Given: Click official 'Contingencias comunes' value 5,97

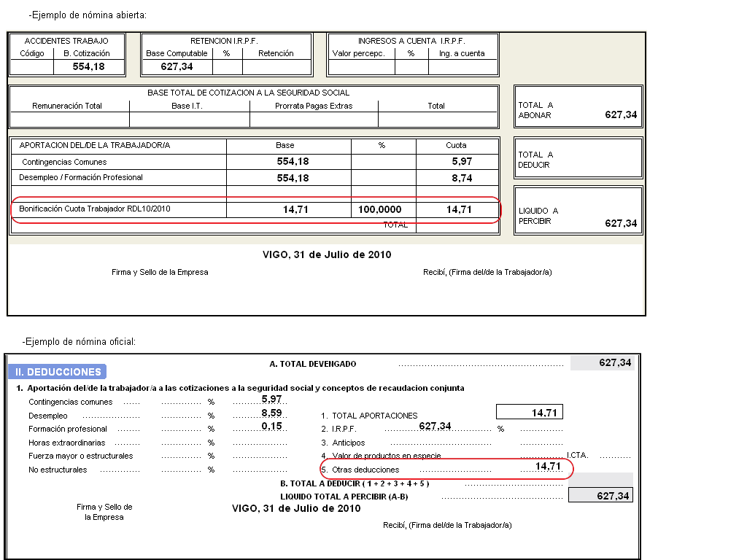Looking at the screenshot, I should click(271, 399).
